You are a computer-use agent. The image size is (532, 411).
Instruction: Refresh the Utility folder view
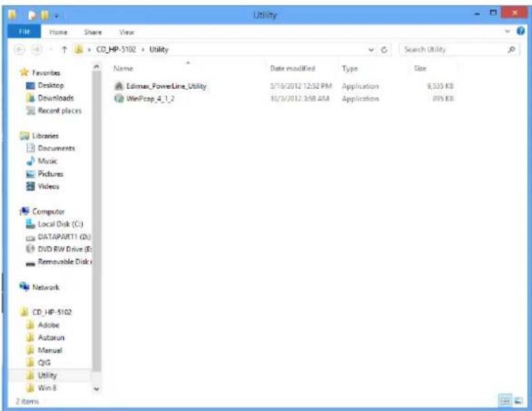(x=384, y=50)
